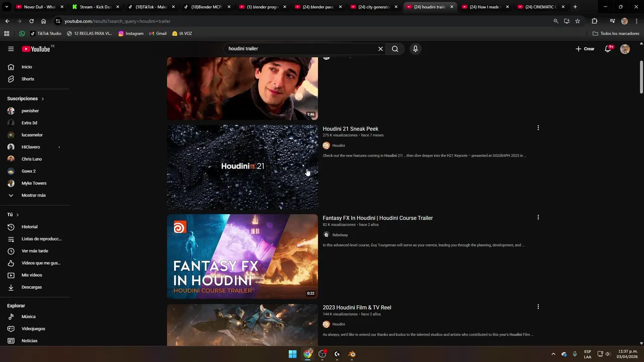Switch to the TikTok - Make tab

[151, 7]
